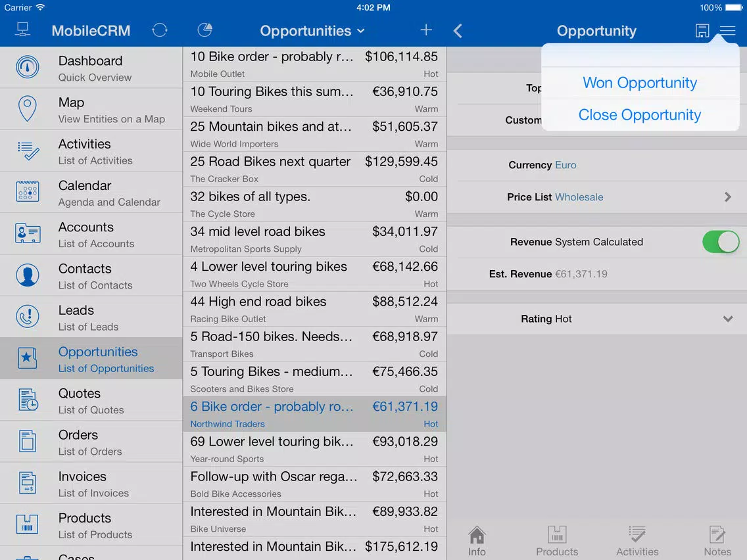Select '6 Bike order - probably ro…' row
Image resolution: width=747 pixels, height=560 pixels.
314,414
